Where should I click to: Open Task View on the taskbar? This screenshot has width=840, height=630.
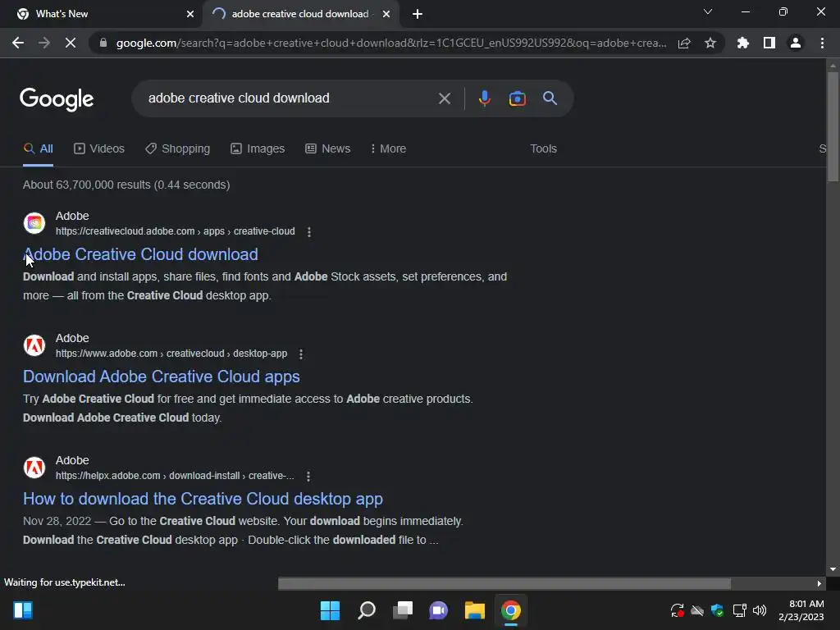coord(402,610)
